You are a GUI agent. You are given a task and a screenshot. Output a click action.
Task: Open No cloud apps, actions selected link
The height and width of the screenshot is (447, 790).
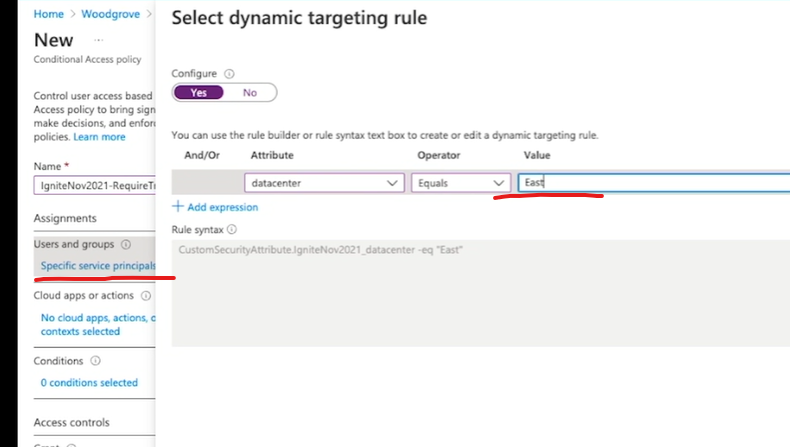98,325
